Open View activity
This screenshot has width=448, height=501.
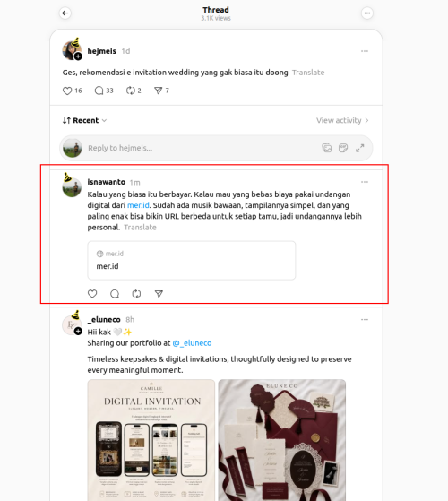tap(342, 120)
